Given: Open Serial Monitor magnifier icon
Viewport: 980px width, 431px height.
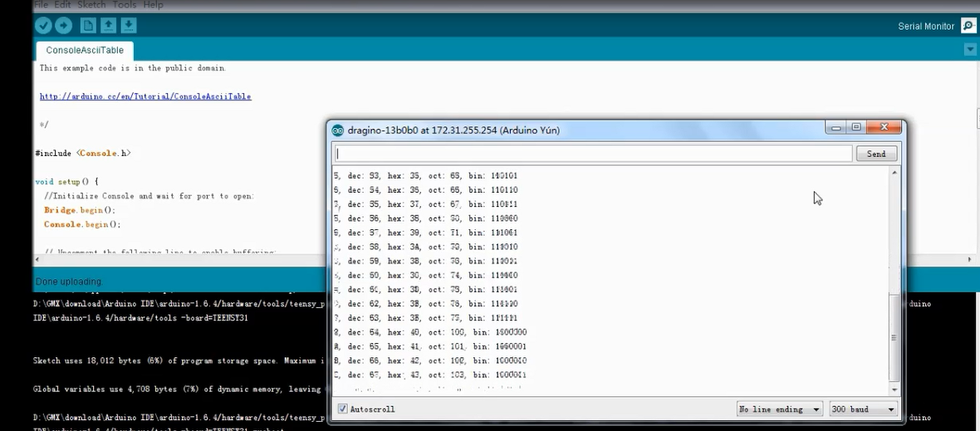Looking at the screenshot, I should [968, 26].
